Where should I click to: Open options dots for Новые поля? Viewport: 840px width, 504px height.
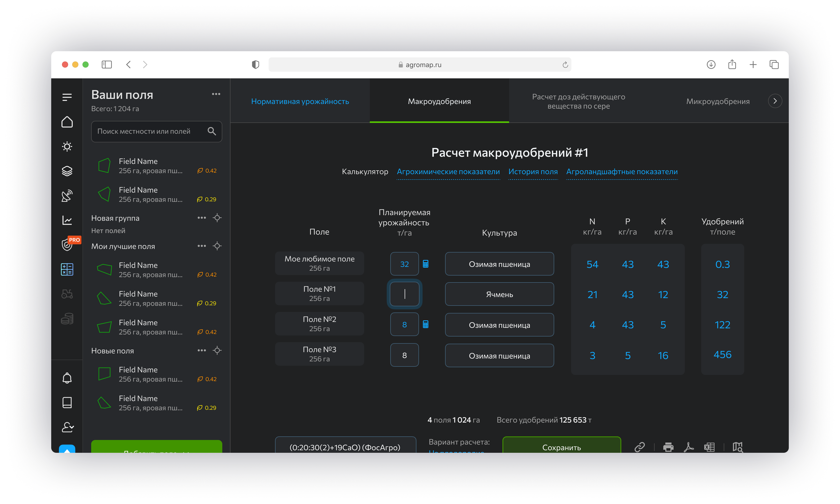[x=202, y=350]
